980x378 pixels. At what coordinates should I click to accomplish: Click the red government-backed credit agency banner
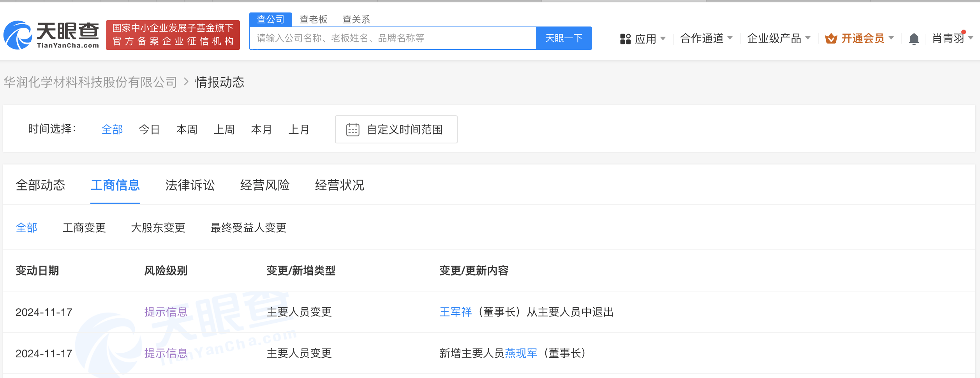pyautogui.click(x=173, y=35)
